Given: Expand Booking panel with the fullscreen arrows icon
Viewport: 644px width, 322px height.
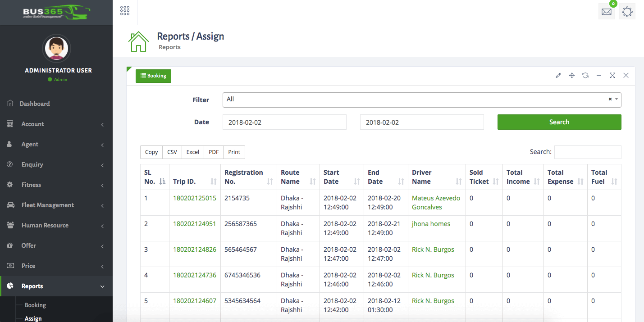Looking at the screenshot, I should coord(612,75).
